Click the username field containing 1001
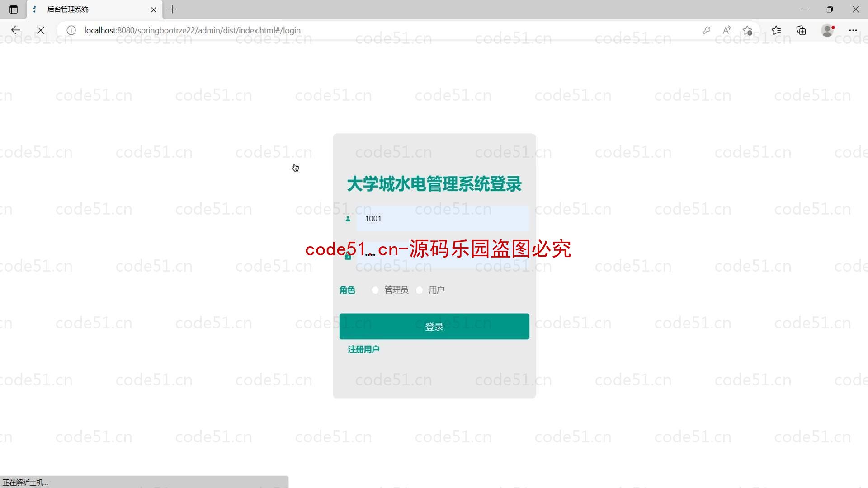 443,219
